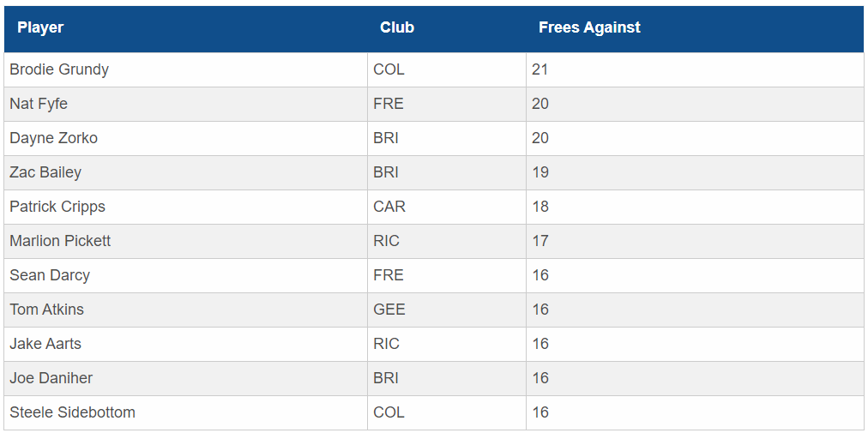Select the Nat Fyfe player cell
This screenshot has height=433, width=868.
[x=185, y=104]
